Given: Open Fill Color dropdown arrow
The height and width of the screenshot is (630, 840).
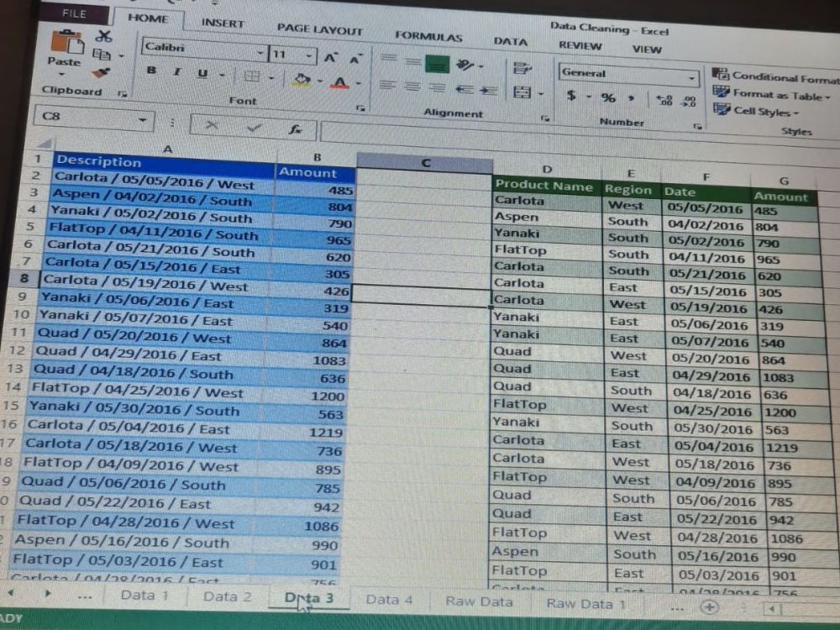Looking at the screenshot, I should click(320, 81).
